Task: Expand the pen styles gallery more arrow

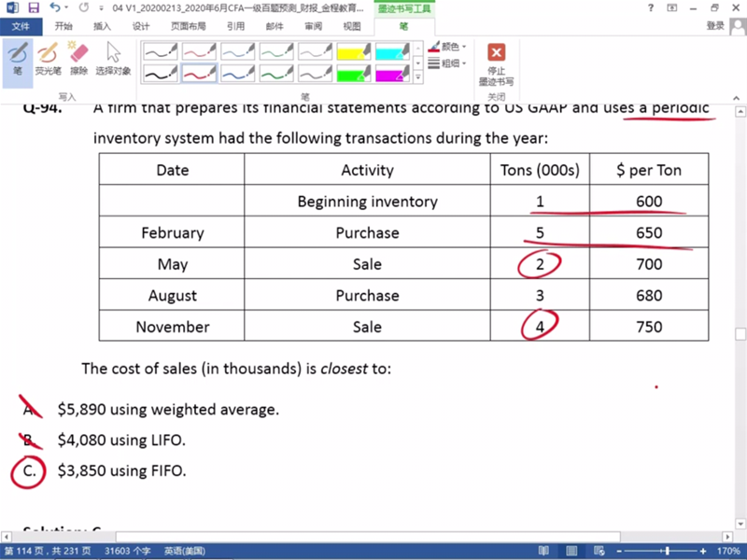Action: pos(417,78)
